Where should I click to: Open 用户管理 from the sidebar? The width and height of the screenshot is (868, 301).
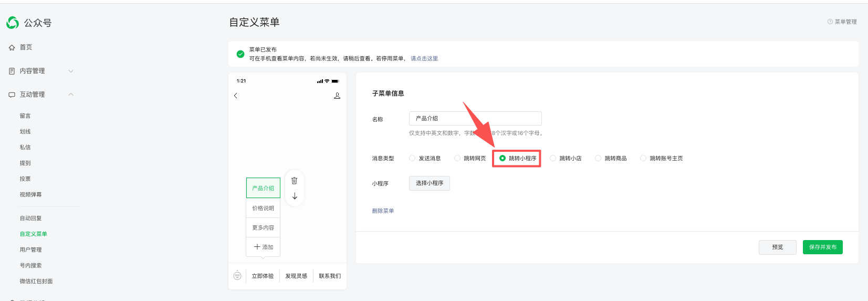tap(31, 250)
